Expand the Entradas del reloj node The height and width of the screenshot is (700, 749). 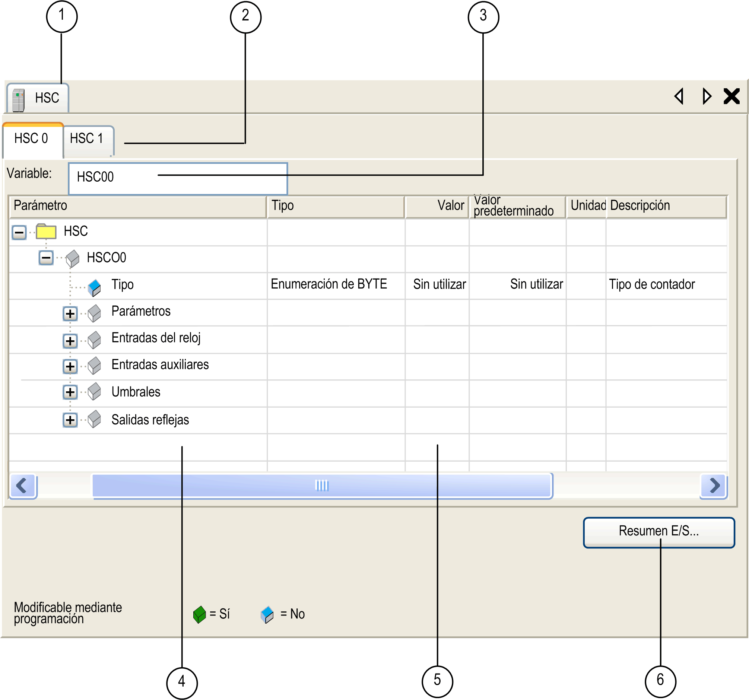70,341
